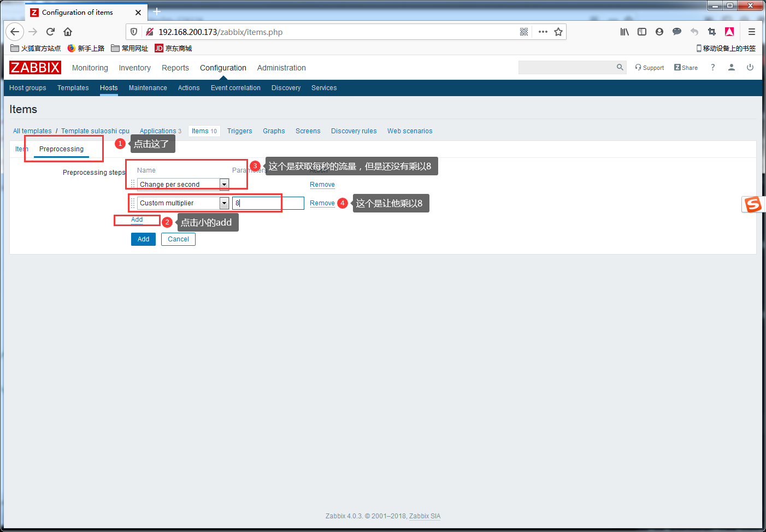
Task: Click the insecure connection lock icon
Action: pyautogui.click(x=149, y=32)
